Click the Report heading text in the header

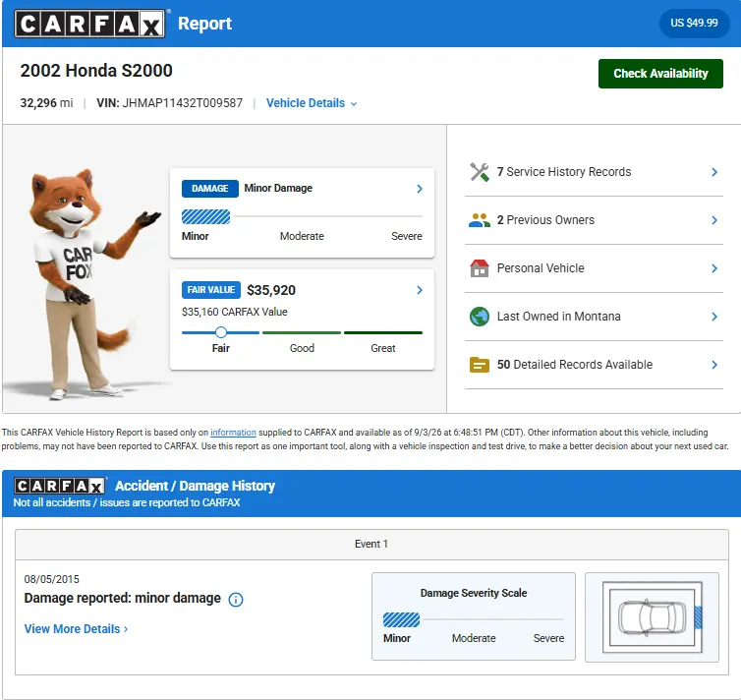(x=204, y=24)
